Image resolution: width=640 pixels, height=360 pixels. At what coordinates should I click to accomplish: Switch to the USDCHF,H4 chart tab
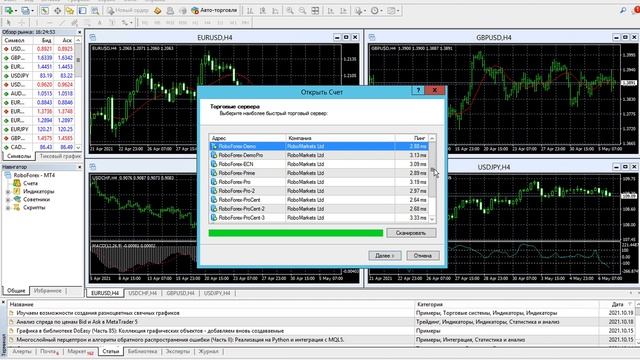[x=142, y=293]
